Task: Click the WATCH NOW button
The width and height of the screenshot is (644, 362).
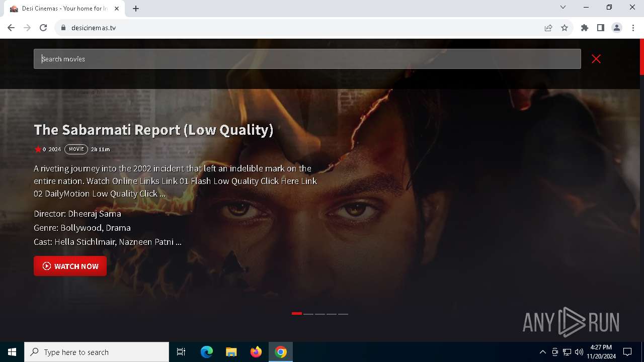Action: [70, 266]
